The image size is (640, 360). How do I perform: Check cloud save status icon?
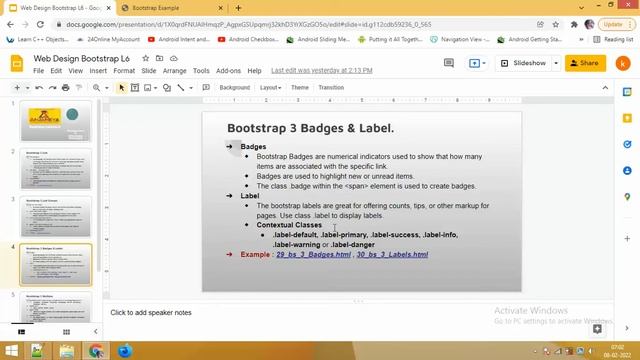pos(174,58)
